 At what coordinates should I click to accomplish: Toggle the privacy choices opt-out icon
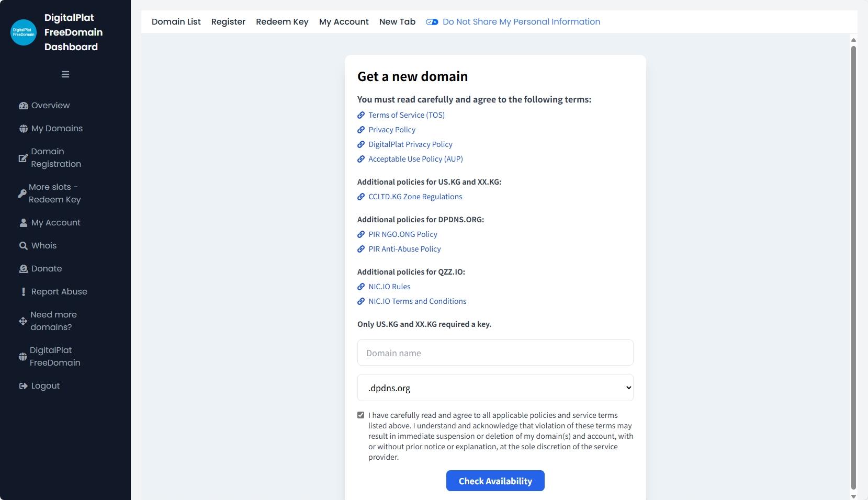pyautogui.click(x=432, y=22)
